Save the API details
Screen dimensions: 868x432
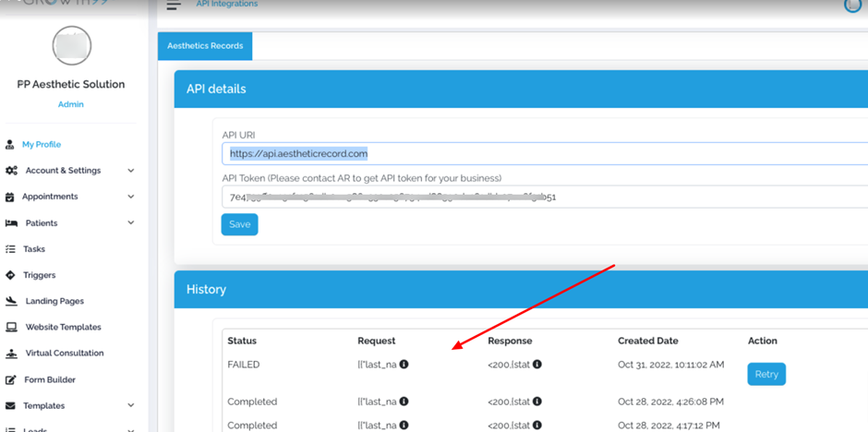[x=240, y=224]
